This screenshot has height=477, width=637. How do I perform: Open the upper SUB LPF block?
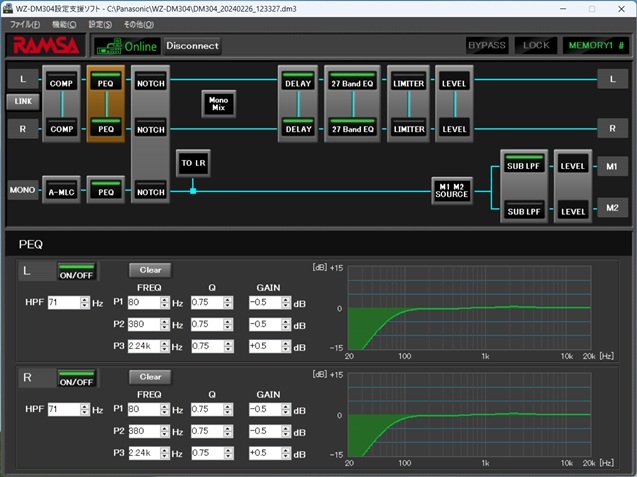point(524,166)
